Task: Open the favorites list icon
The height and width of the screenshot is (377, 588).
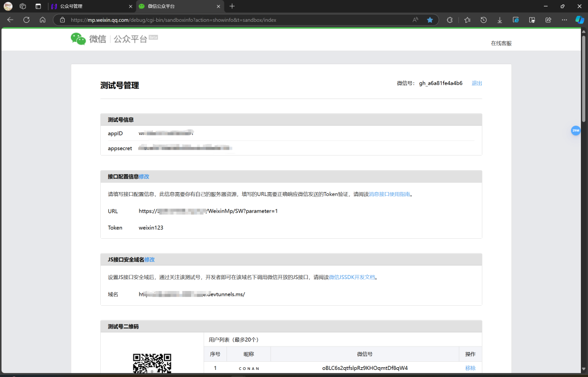Action: 467,20
